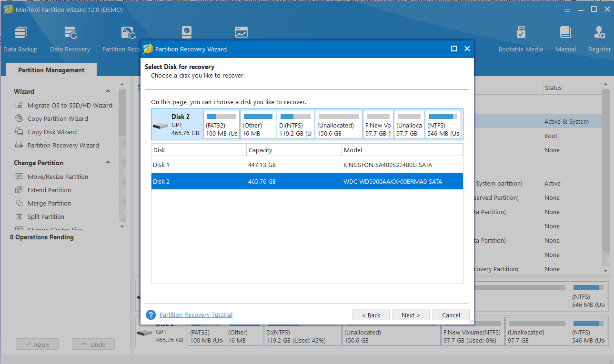Click Merge Partition label
Image resolution: width=614 pixels, height=364 pixels.
(x=49, y=203)
